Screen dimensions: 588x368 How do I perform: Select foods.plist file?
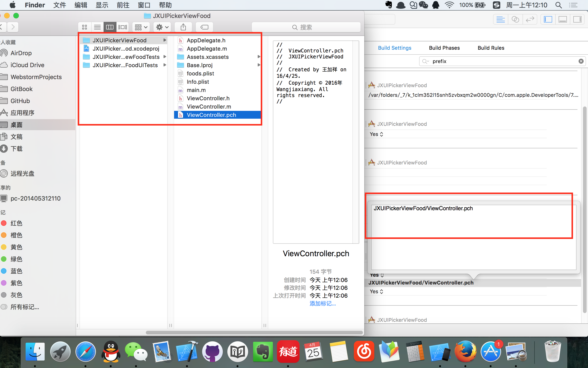click(x=218, y=73)
